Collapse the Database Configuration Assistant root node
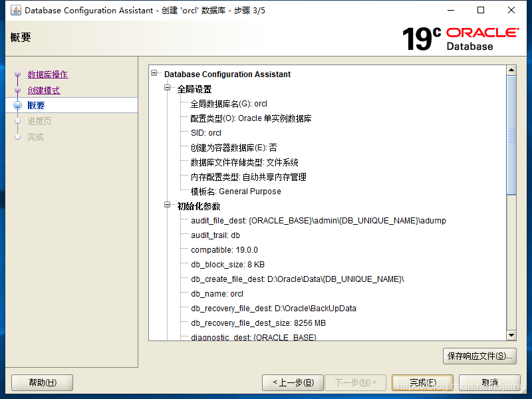 click(154, 73)
